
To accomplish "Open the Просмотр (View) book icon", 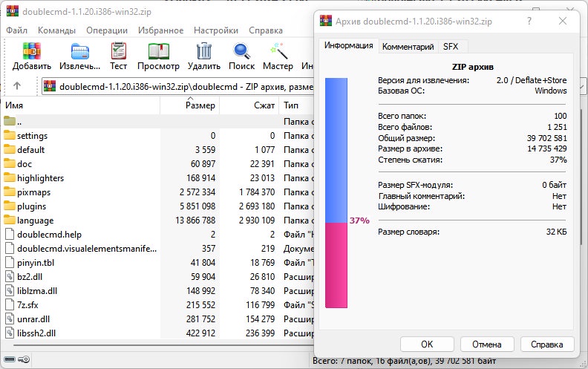I will point(158,51).
